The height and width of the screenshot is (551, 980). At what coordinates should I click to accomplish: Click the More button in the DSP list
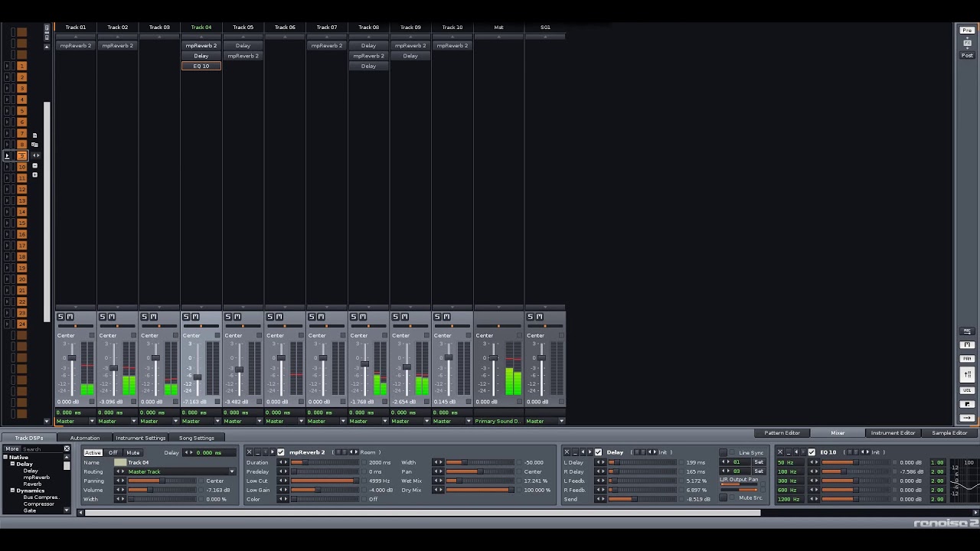pyautogui.click(x=12, y=449)
